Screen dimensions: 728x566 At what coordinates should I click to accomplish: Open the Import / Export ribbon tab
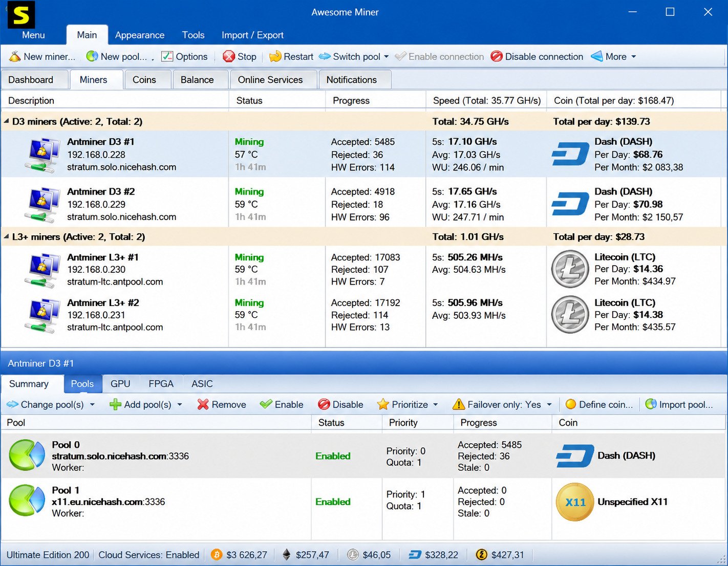pos(252,35)
